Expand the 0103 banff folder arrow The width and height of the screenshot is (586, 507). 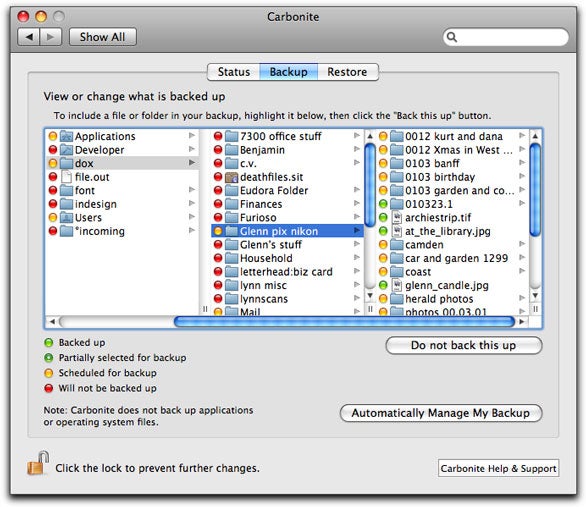(522, 163)
